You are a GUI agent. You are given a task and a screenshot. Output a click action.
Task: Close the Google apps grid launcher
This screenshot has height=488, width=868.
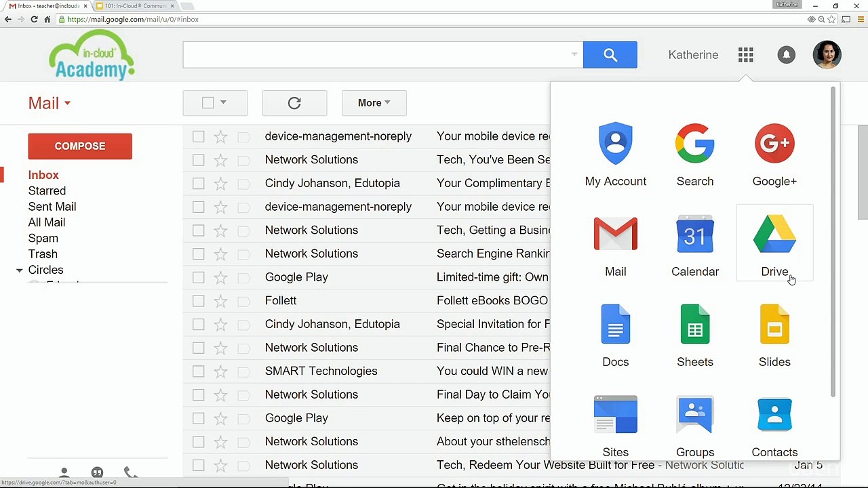coord(746,55)
